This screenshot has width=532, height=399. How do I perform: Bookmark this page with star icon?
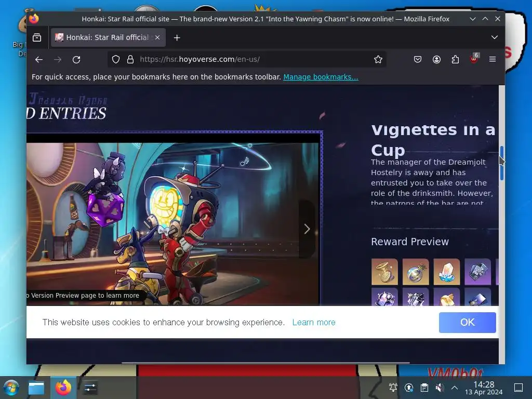tap(378, 59)
